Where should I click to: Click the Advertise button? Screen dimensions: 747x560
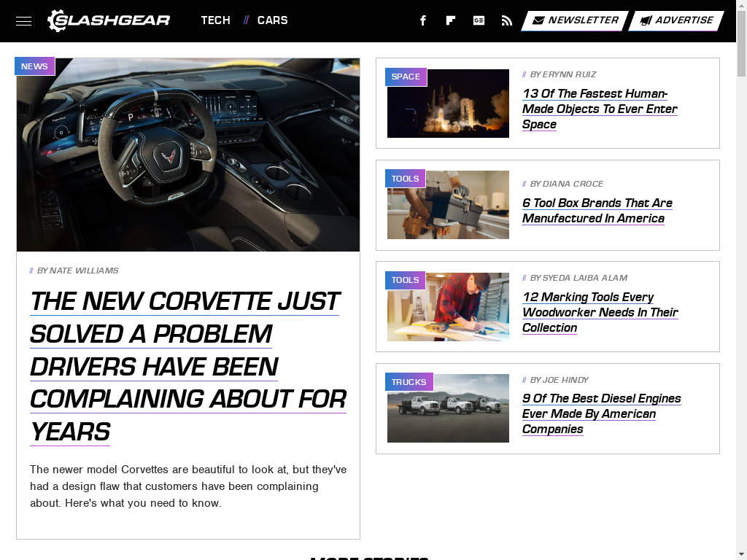(676, 20)
